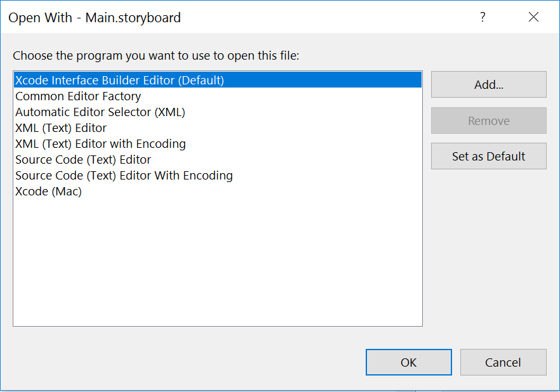Select XML (Text) Editor
The height and width of the screenshot is (392, 560).
pos(63,127)
